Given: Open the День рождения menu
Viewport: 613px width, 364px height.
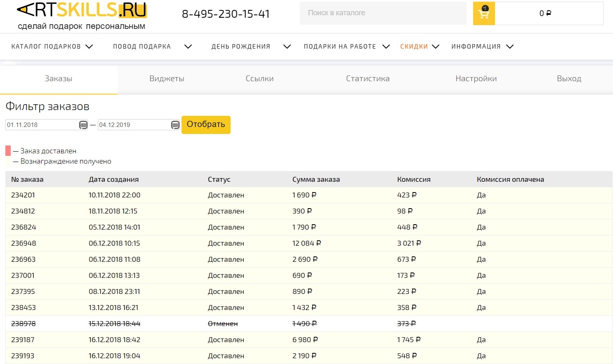Looking at the screenshot, I should (x=241, y=47).
